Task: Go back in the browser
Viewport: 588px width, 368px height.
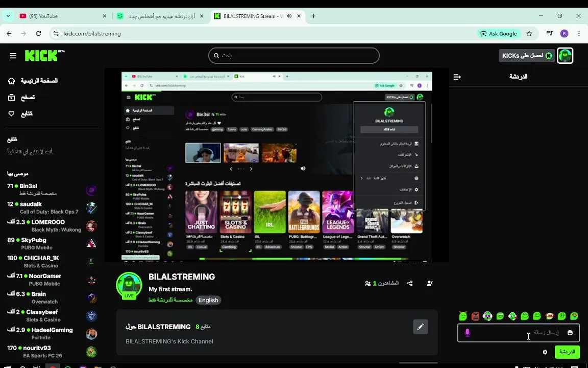Action: point(9,33)
